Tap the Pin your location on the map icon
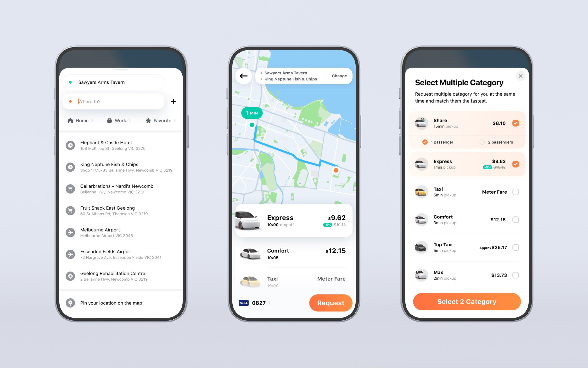Screen dimensions: 588x368 coord(71,303)
